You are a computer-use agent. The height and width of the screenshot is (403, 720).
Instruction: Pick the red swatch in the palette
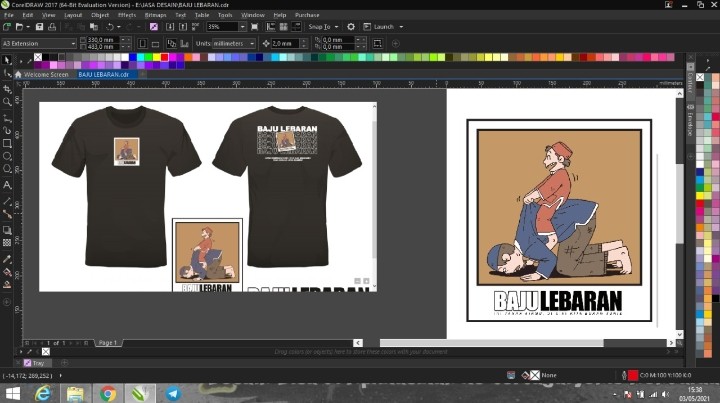click(x=164, y=57)
